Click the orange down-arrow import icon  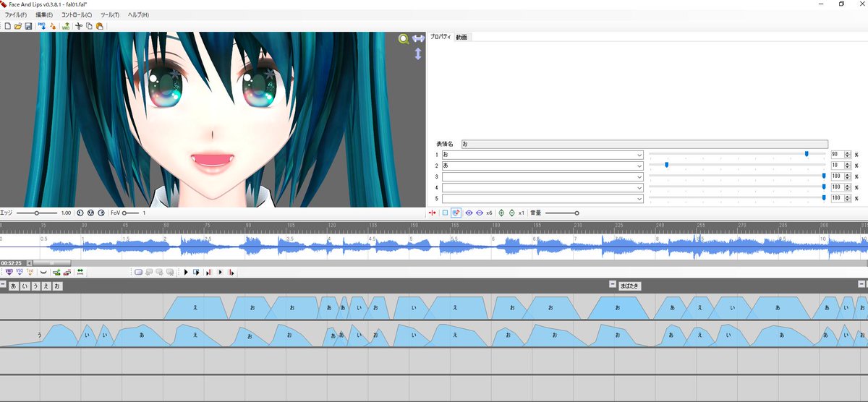pyautogui.click(x=53, y=26)
